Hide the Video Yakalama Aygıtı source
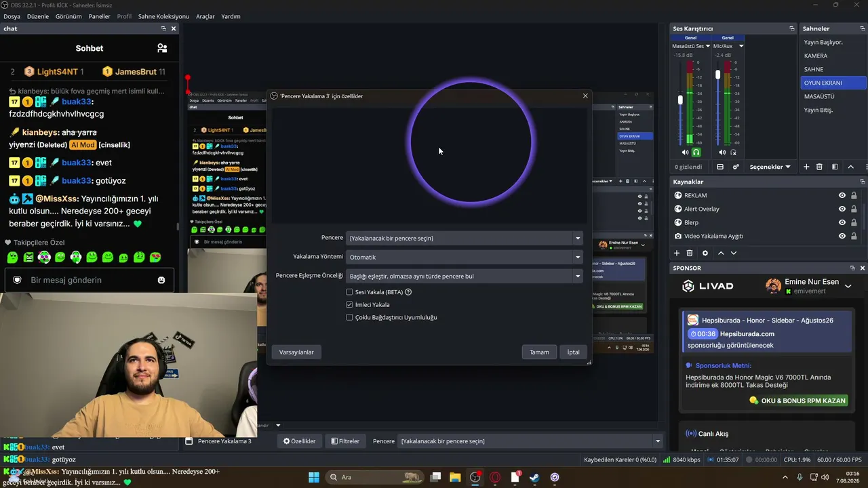Screen dimensions: 868x488 coord(842,236)
